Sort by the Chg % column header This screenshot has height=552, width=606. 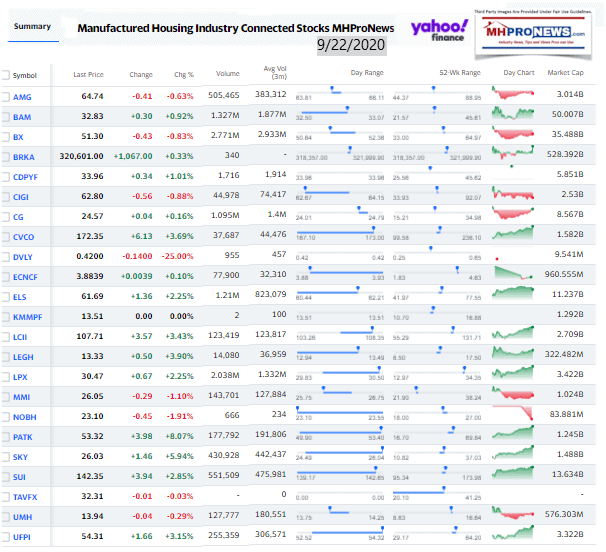[183, 75]
